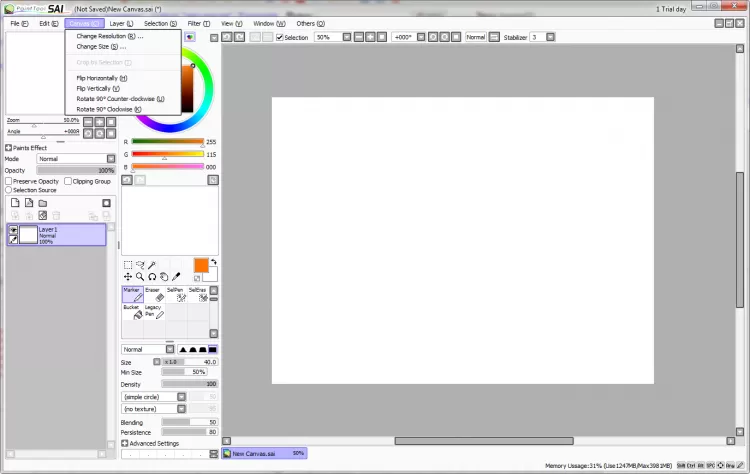Select the Selection Source radio button
The height and width of the screenshot is (474, 750).
pos(9,190)
